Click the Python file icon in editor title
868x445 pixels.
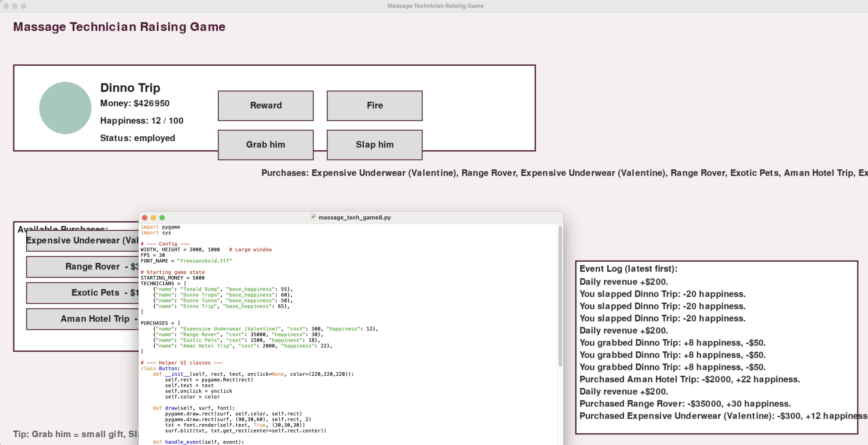[x=313, y=217]
